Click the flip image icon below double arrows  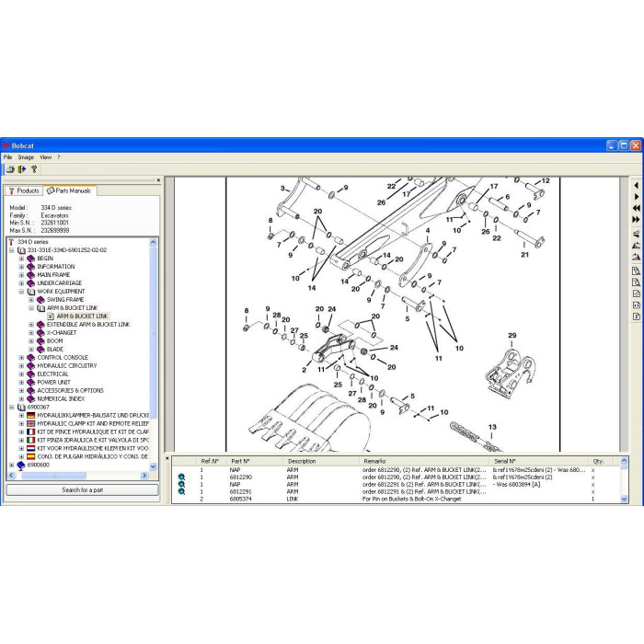point(636,234)
